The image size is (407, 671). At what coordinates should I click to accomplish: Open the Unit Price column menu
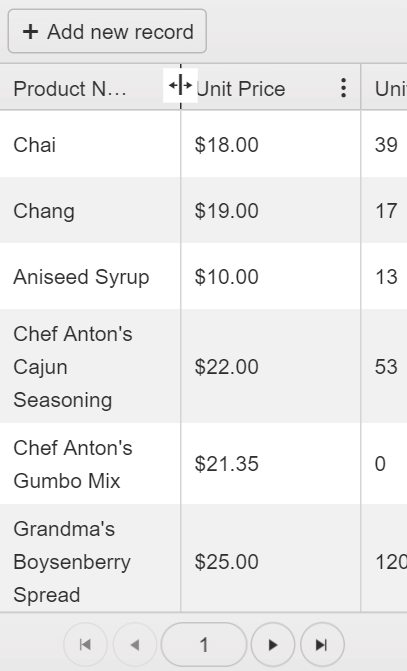pos(343,88)
